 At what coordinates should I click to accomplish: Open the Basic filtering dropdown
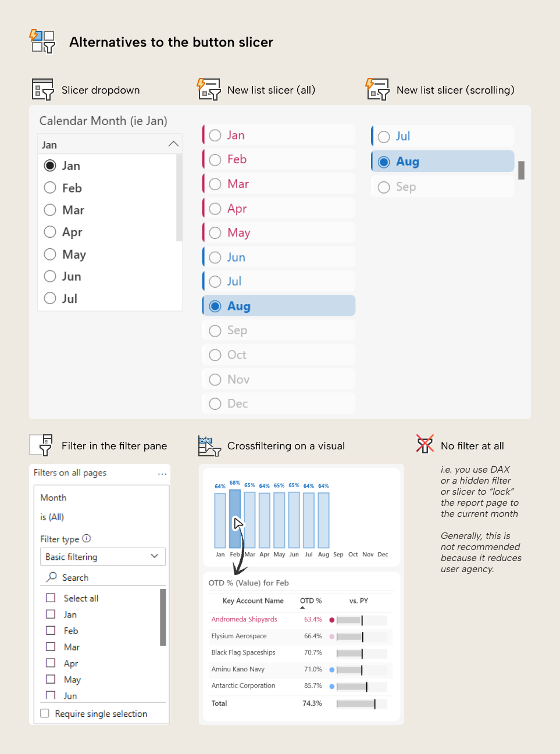pos(155,556)
